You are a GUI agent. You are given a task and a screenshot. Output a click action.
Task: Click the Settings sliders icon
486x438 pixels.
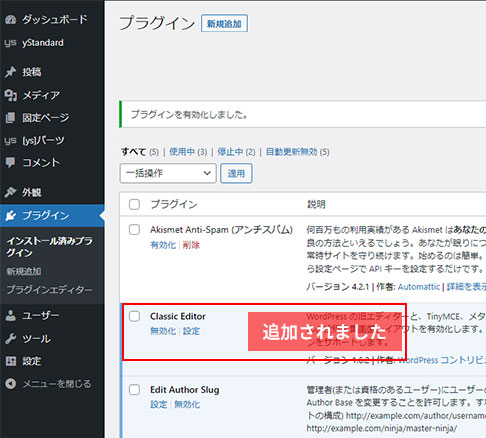click(10, 361)
